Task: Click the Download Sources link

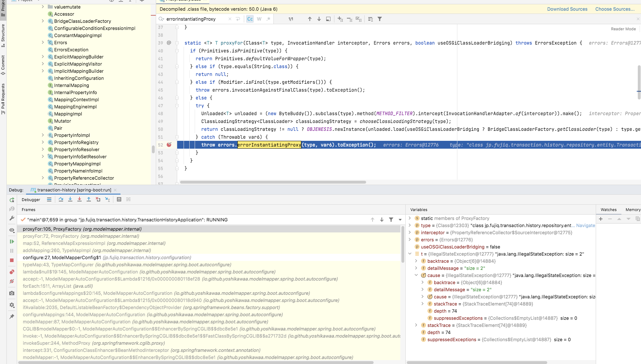Action: 567,9
